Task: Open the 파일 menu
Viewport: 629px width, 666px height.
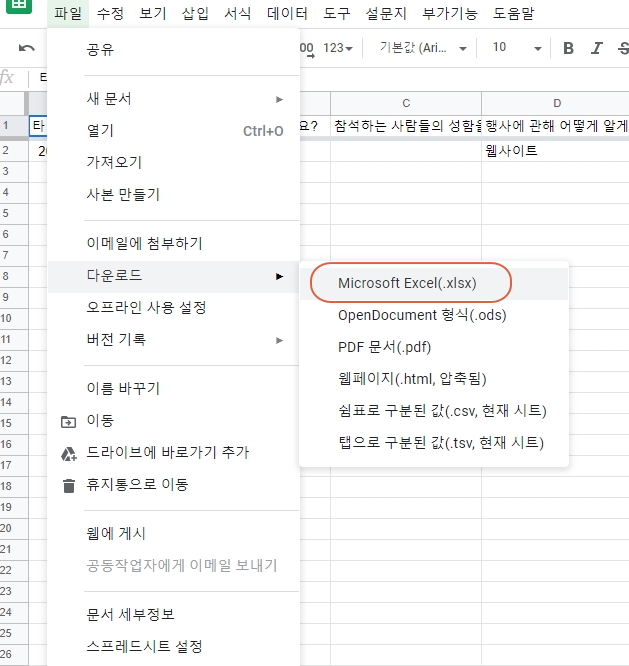Action: tap(68, 14)
